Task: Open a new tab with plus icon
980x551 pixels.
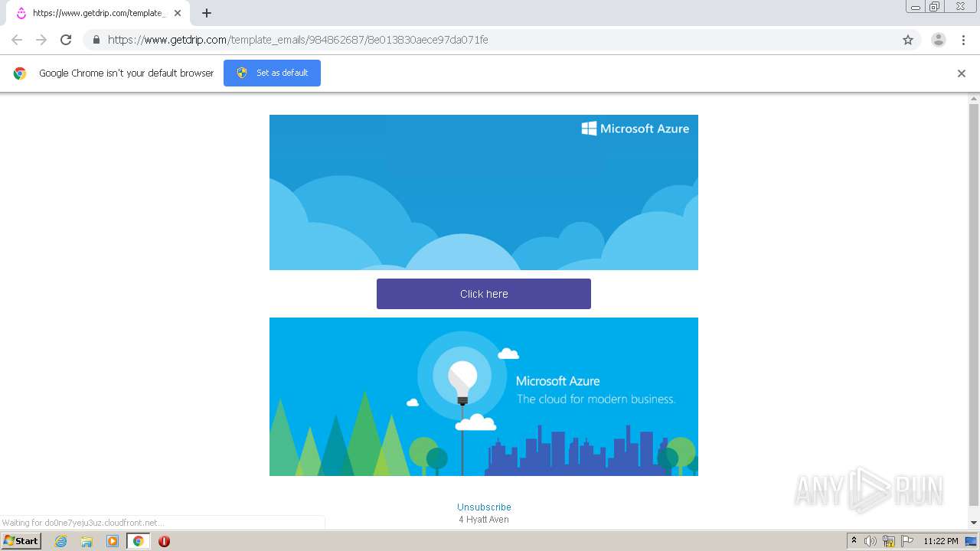Action: coord(207,13)
